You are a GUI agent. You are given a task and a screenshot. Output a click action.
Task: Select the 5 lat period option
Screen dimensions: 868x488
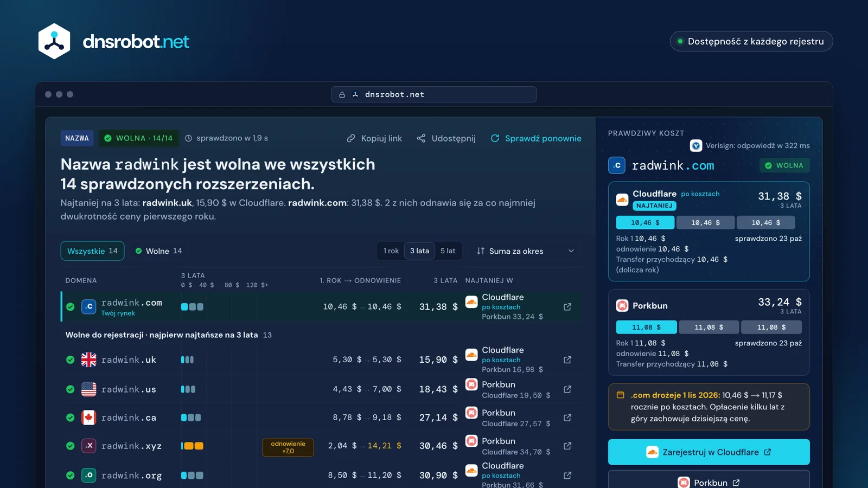click(x=448, y=251)
